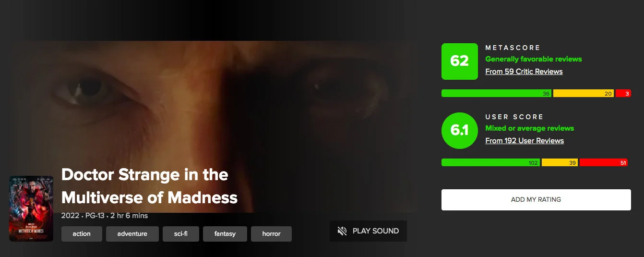Click the ADD MY RATING button
This screenshot has height=257, width=644.
[x=536, y=200]
